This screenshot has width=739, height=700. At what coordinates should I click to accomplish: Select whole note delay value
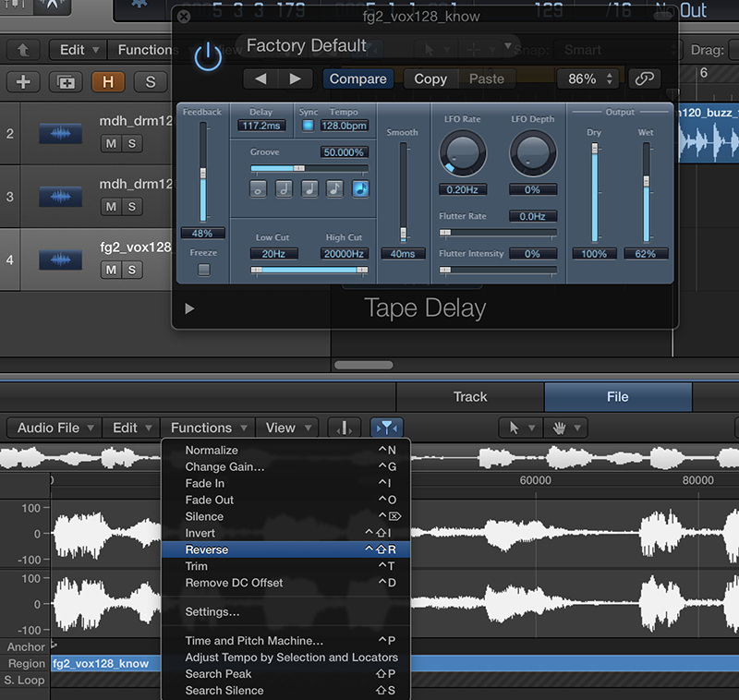tap(258, 189)
